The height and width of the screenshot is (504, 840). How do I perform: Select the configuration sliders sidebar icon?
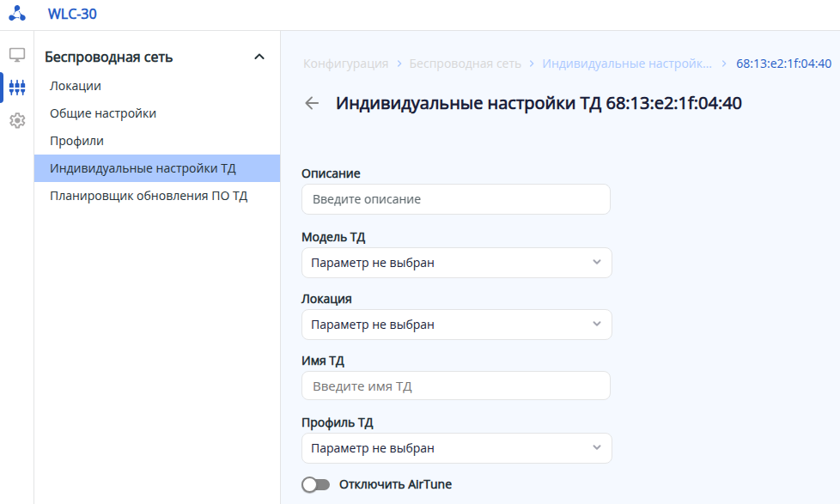coord(17,88)
